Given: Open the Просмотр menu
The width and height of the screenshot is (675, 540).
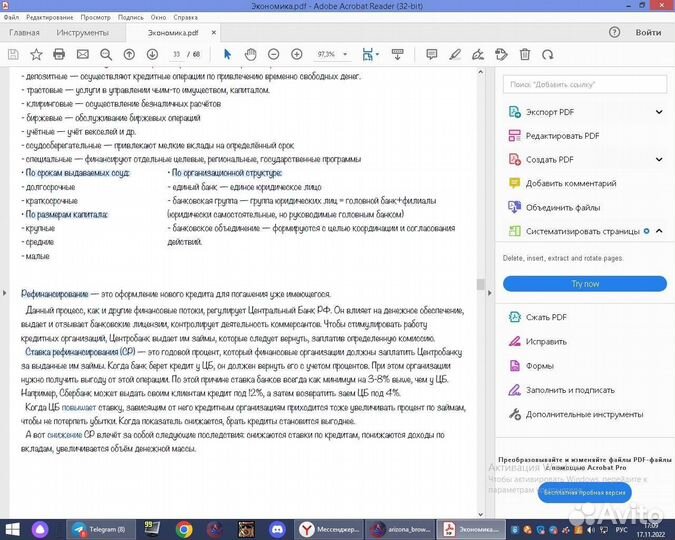Looking at the screenshot, I should tap(96, 17).
